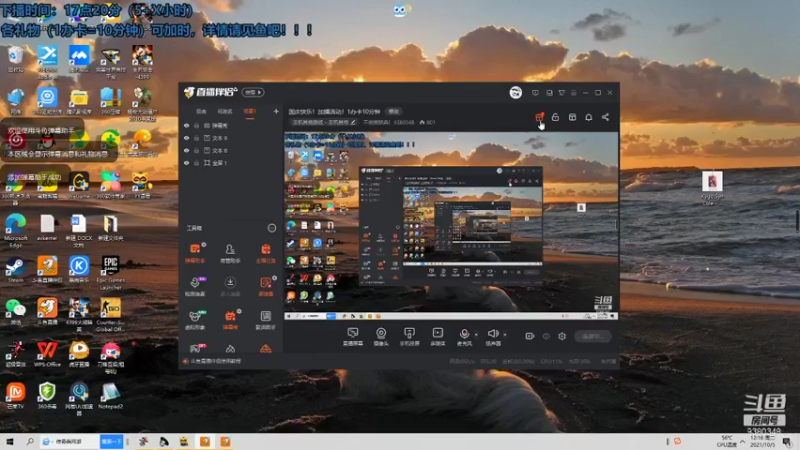The image size is (800, 450).
Task: Lock the 弹幕秀 source layer
Action: 196,126
